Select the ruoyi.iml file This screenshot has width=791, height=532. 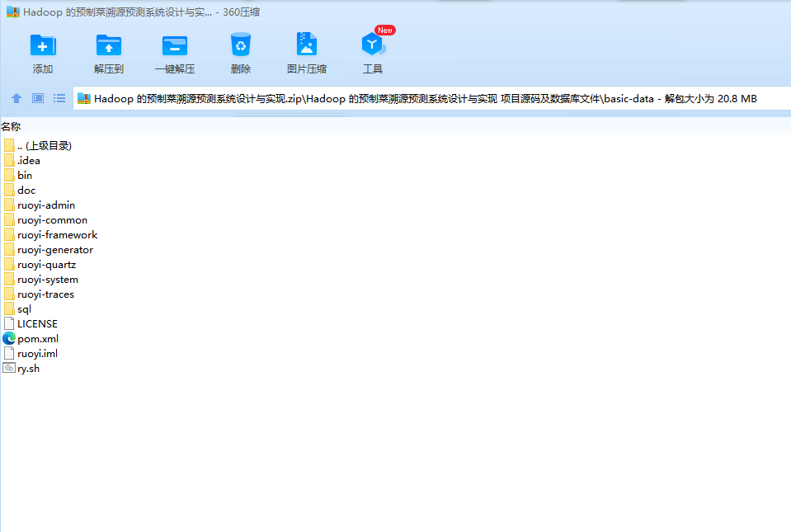click(x=31, y=354)
